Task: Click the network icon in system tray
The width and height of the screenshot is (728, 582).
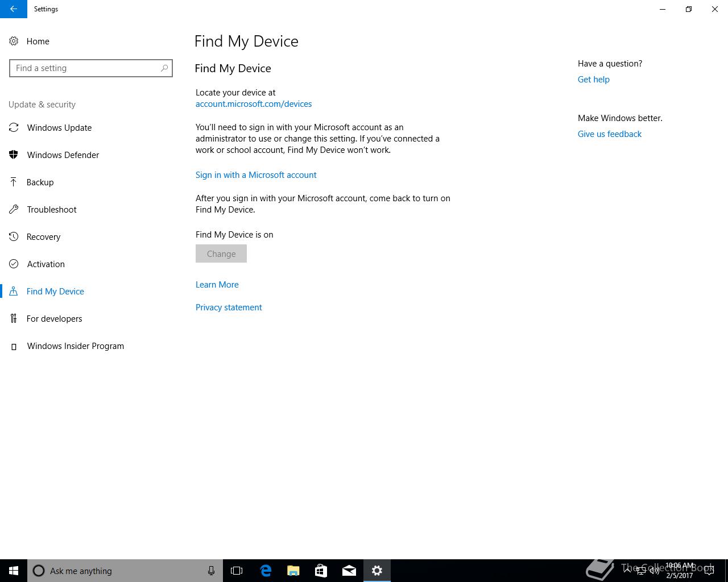Action: 640,571
